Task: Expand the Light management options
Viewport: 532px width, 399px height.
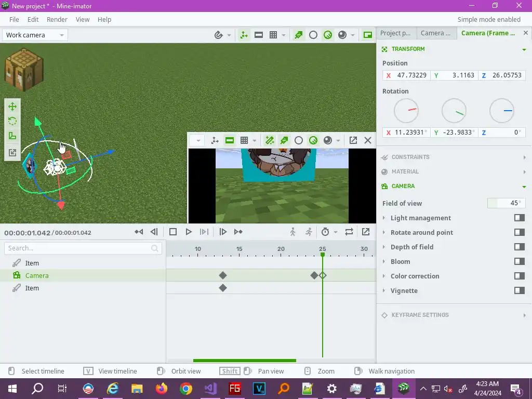Action: 384,218
